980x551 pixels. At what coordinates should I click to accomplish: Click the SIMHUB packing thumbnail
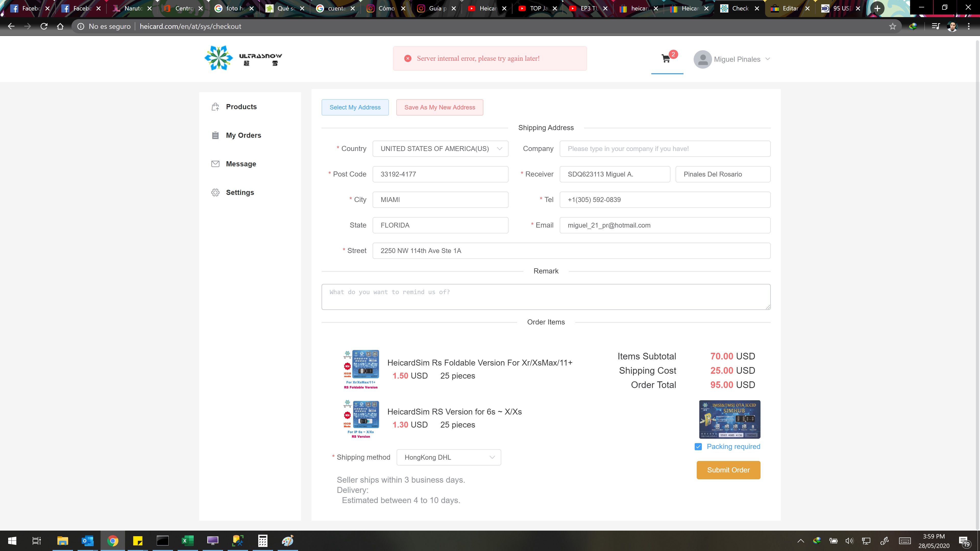pos(729,419)
